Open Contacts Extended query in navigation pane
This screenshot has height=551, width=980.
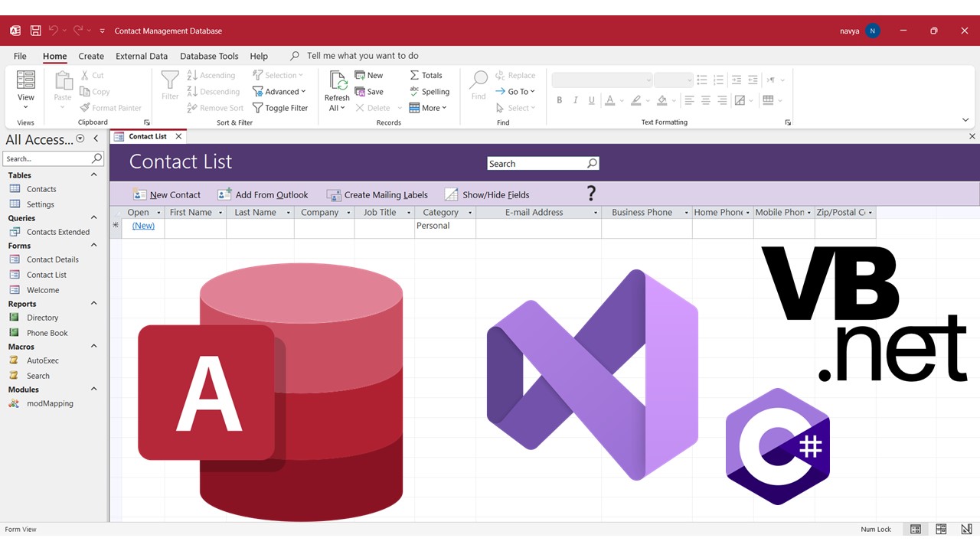[x=58, y=232]
